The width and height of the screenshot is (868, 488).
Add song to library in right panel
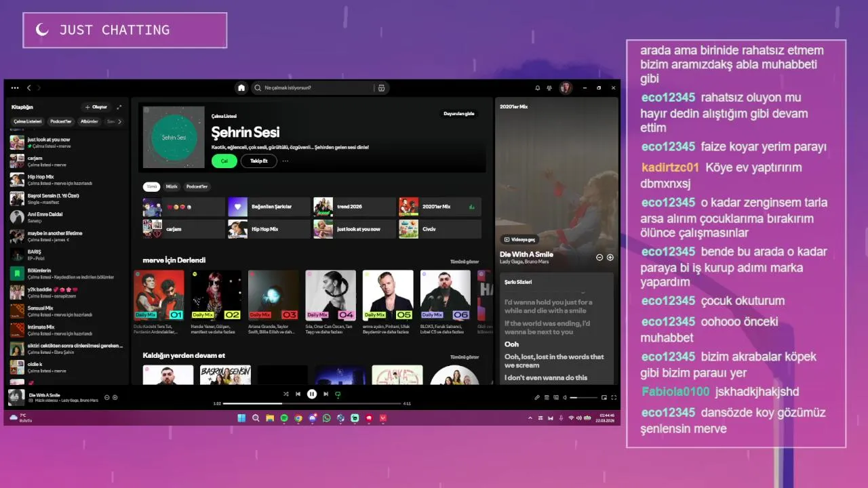[610, 258]
